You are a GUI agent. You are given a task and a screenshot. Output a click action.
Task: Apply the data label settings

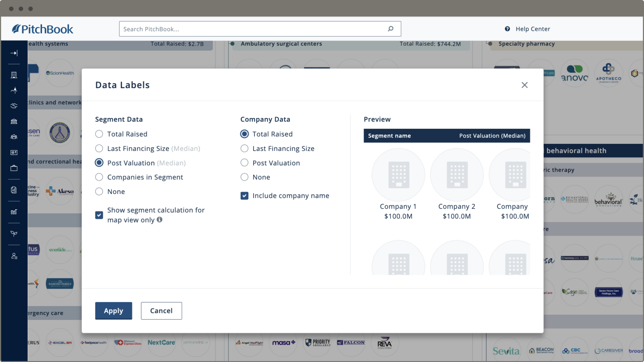114,311
